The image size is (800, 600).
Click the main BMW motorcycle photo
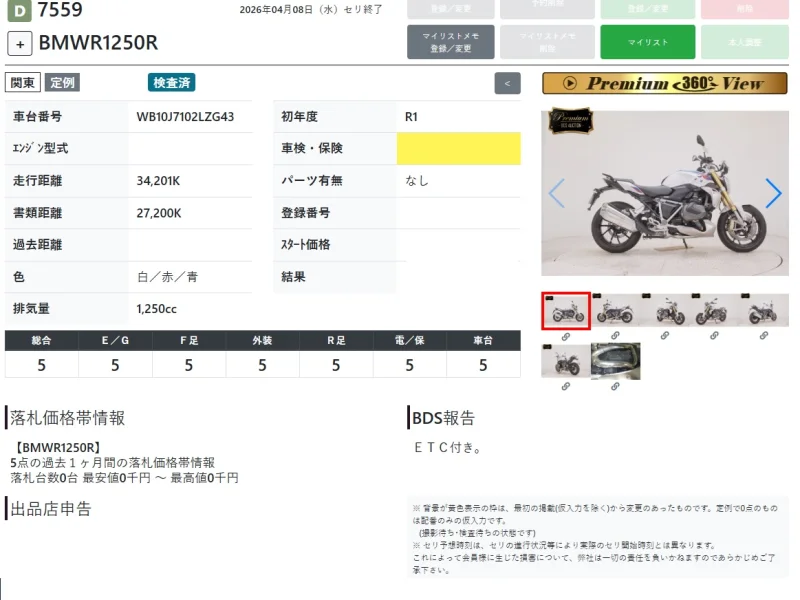[665, 193]
